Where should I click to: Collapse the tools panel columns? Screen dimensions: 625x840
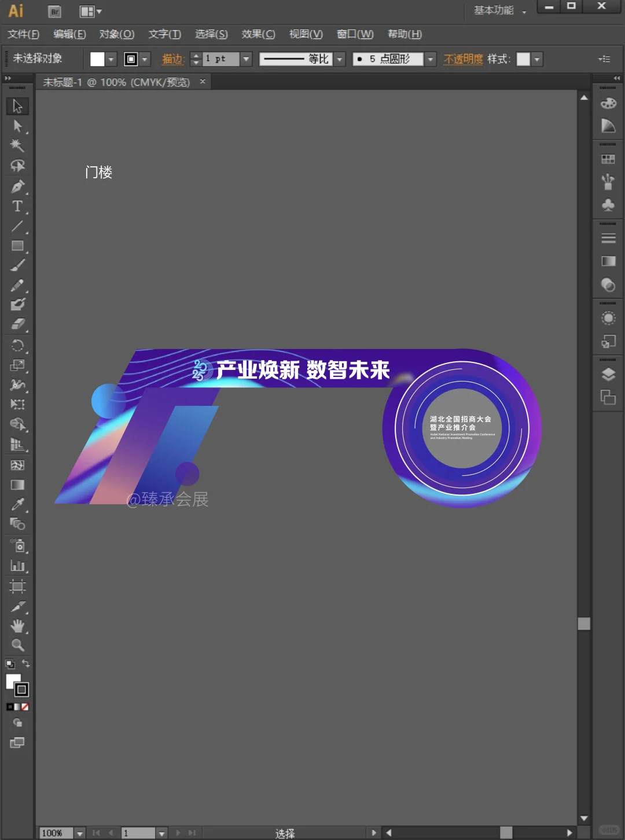pyautogui.click(x=8, y=78)
